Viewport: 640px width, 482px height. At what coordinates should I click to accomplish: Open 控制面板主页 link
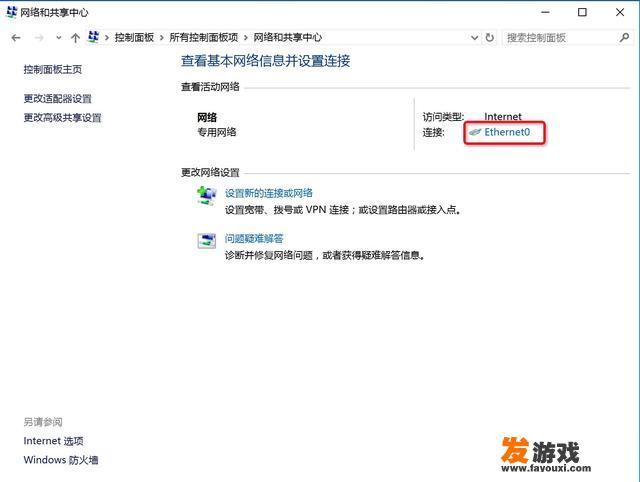point(53,69)
